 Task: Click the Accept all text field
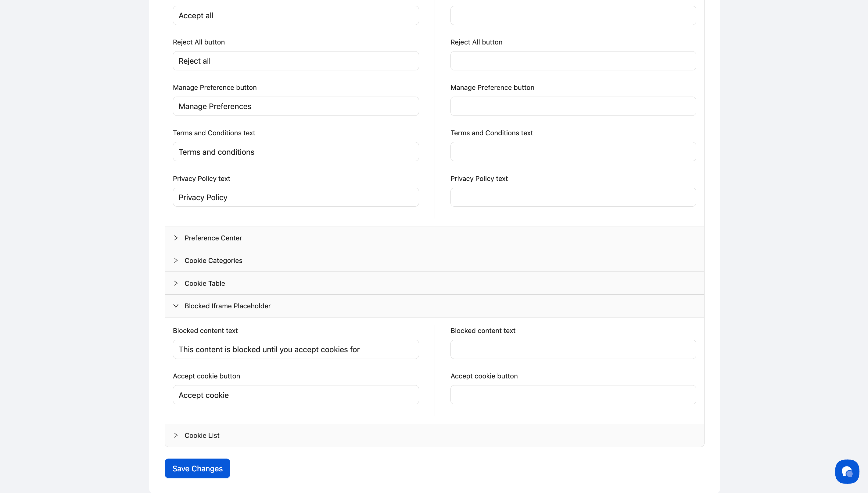pyautogui.click(x=296, y=16)
